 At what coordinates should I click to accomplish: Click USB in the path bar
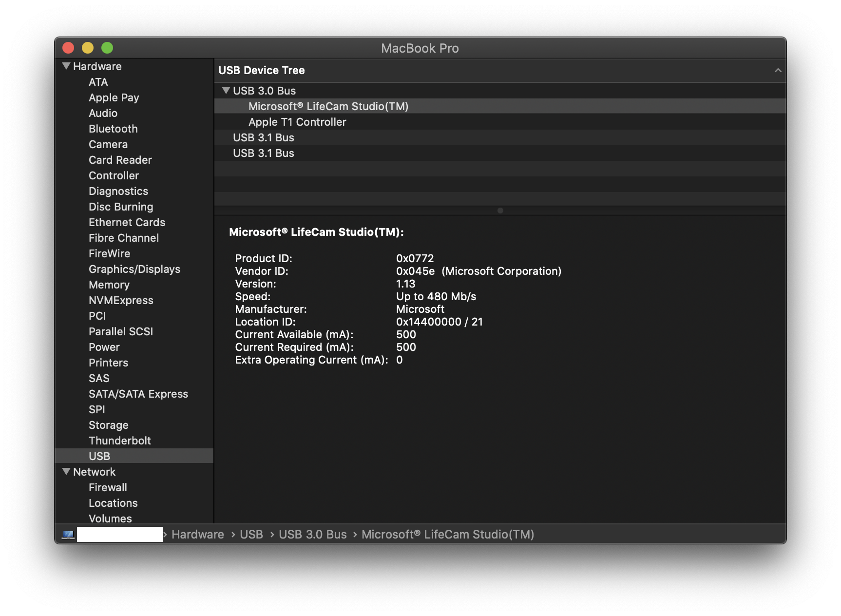click(251, 535)
